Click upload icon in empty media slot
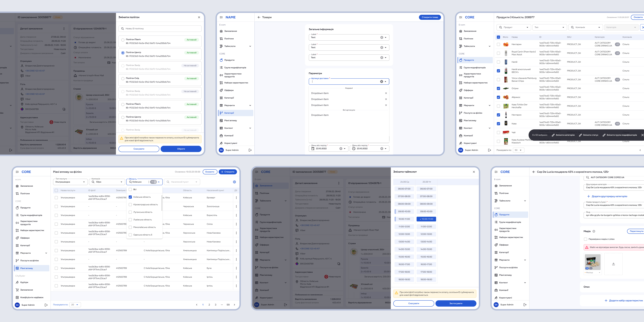Viewport: 644px width, 322px height. click(613, 264)
